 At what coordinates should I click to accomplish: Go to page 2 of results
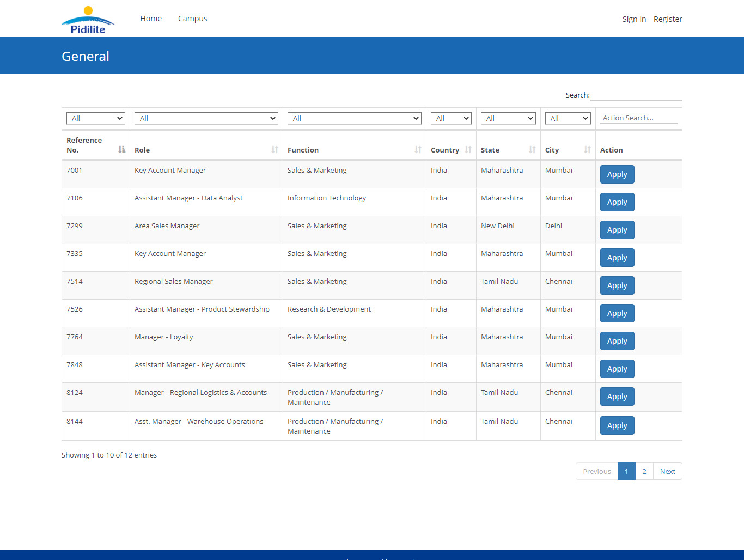tap(644, 471)
